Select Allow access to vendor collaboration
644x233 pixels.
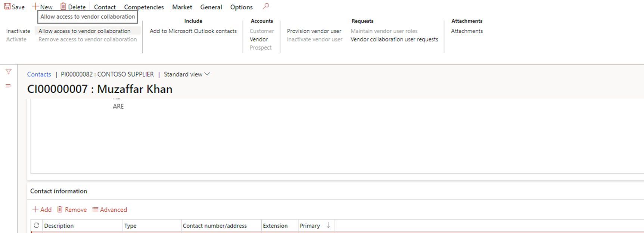(x=84, y=31)
